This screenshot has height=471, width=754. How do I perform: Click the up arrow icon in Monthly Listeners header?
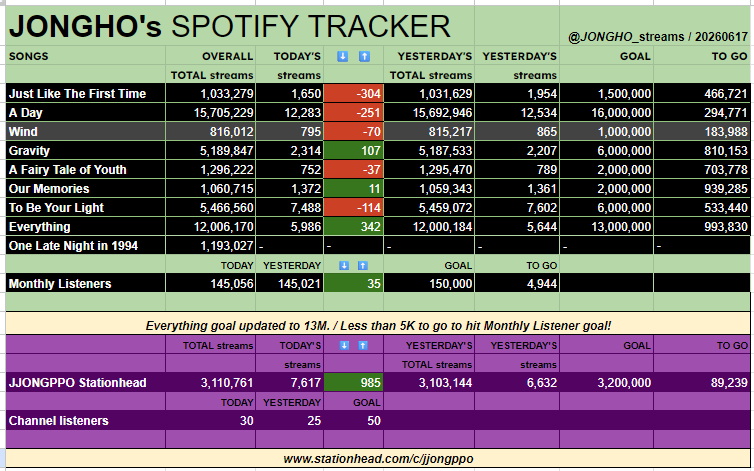pos(363,266)
